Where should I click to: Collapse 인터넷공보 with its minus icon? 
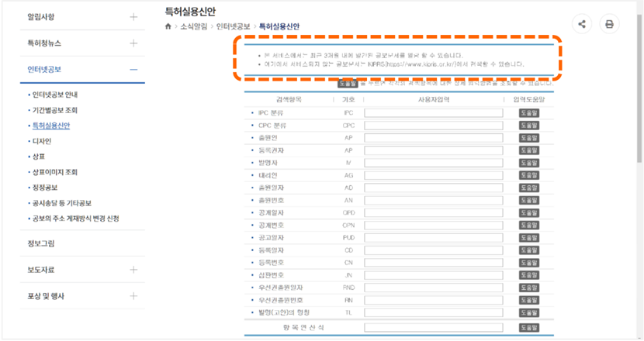133,70
